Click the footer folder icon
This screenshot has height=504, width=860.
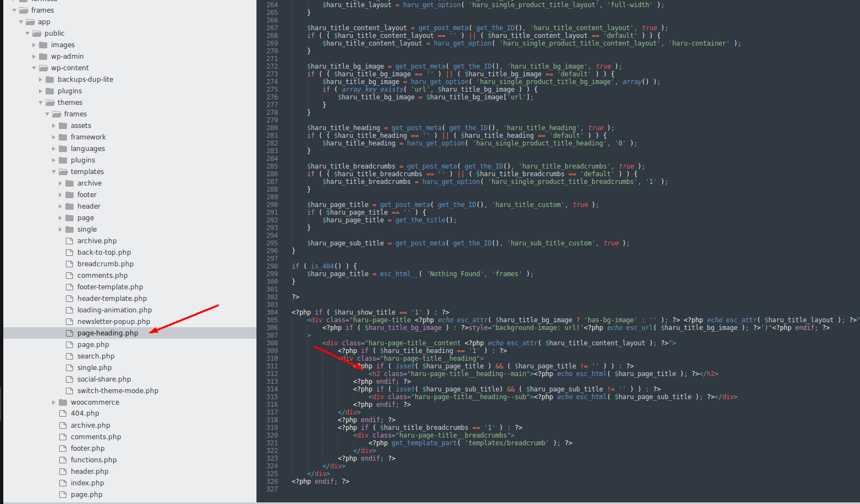pos(70,195)
